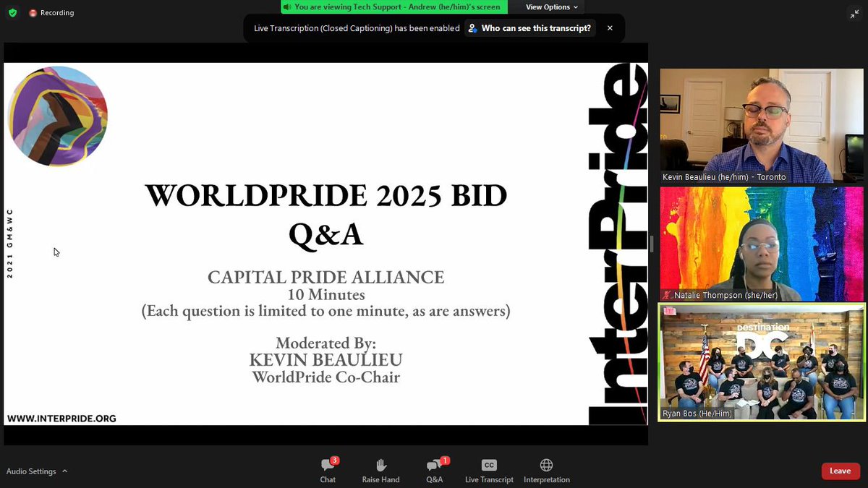Click the red Recording indicator
Screen dimensions: 868x488
click(x=51, y=13)
